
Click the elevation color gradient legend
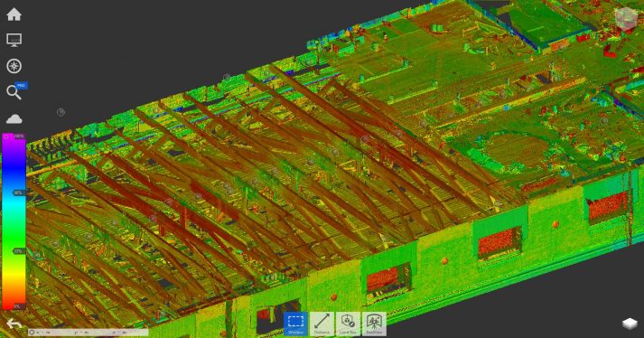(14, 221)
